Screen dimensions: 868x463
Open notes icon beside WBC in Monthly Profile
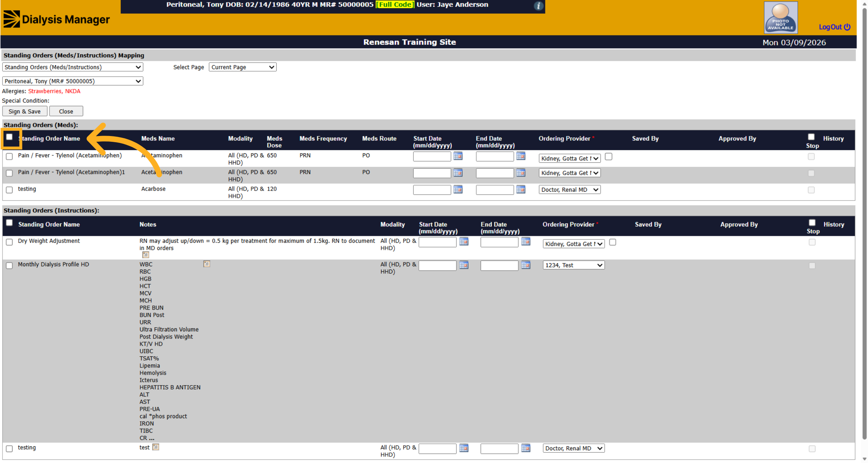coord(207,264)
